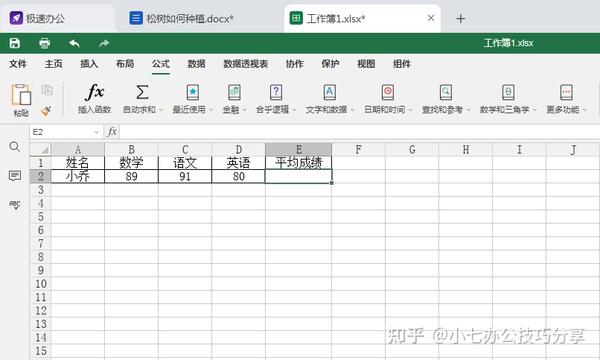
Task: Select column B header
Action: pyautogui.click(x=131, y=149)
